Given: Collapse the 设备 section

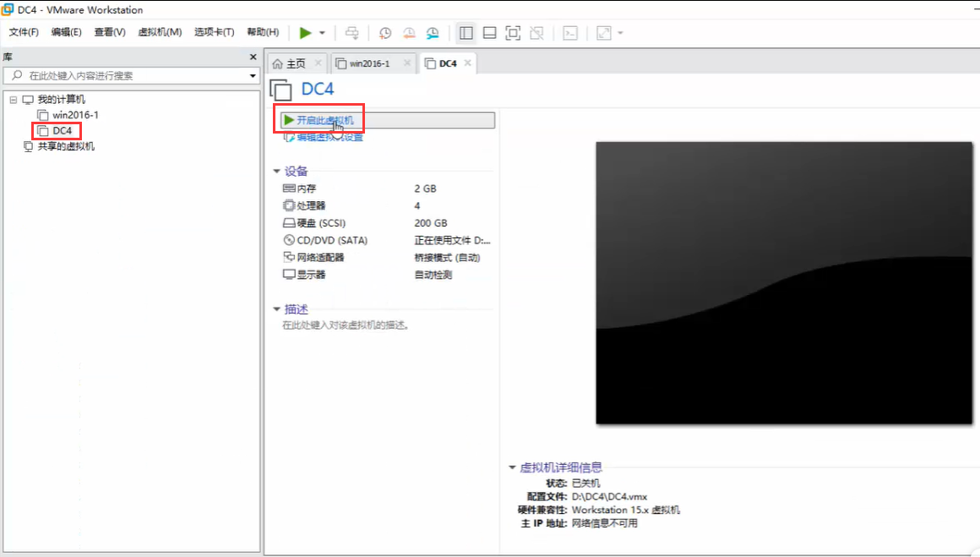Looking at the screenshot, I should [x=277, y=172].
